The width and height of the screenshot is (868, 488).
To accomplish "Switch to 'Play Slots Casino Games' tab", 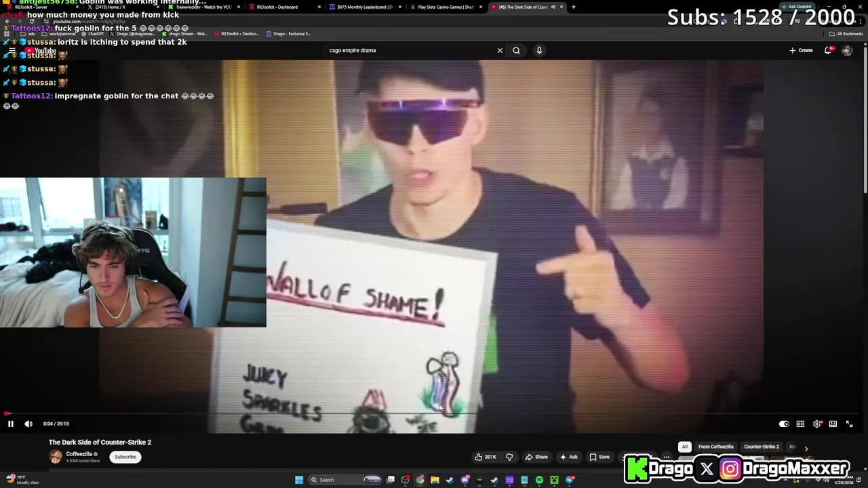I will [x=446, y=7].
